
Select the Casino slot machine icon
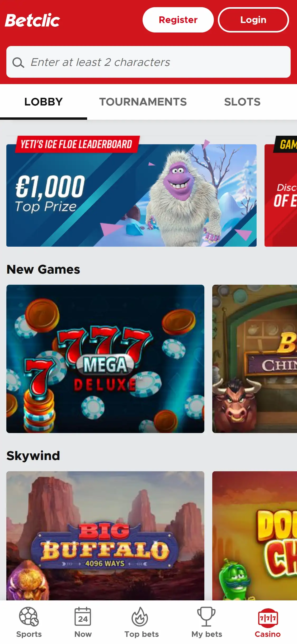point(268,618)
